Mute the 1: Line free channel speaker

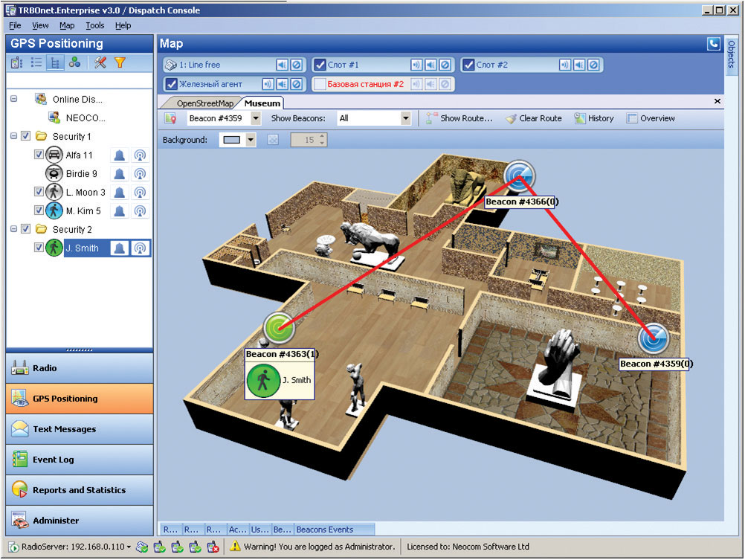282,65
